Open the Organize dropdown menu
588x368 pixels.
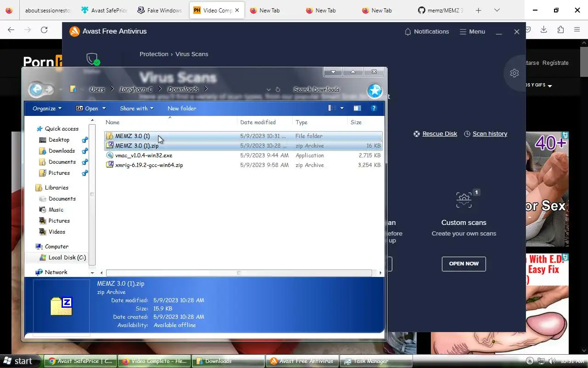(47, 109)
